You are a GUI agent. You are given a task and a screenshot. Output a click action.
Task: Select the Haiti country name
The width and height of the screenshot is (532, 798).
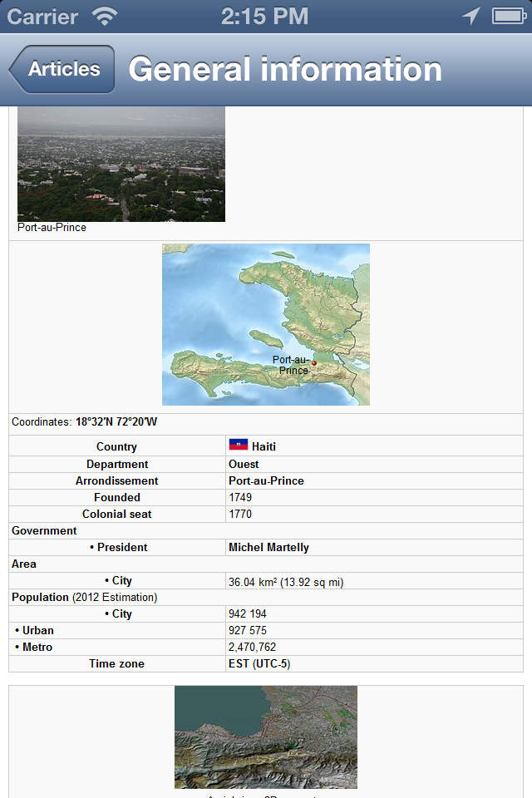(x=264, y=446)
